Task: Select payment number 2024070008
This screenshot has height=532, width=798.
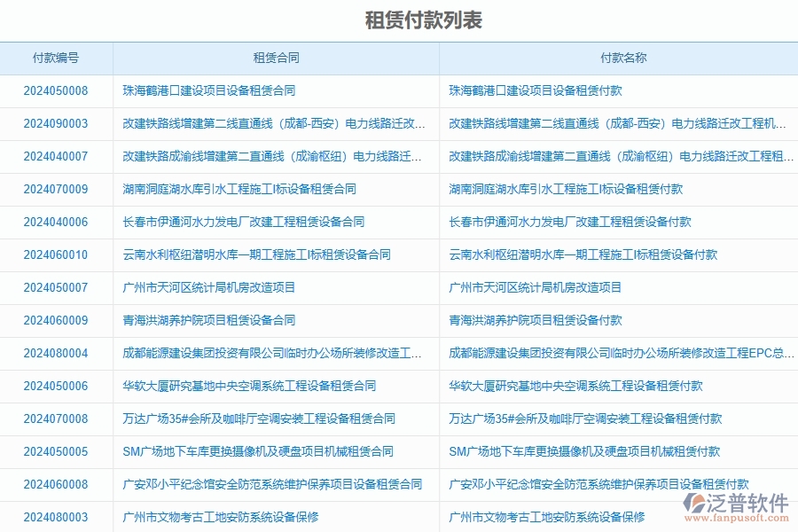Action: (55, 419)
